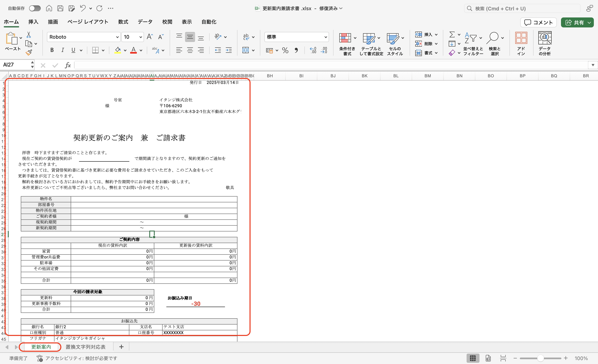Click the decrease decimal icon
Image resolution: width=598 pixels, height=364 pixels.
(x=324, y=50)
